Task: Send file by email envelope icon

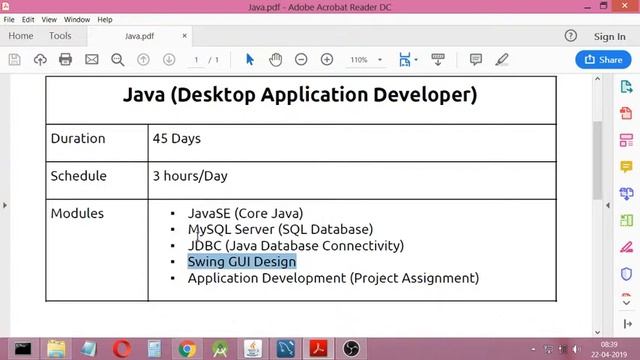Action: (x=91, y=60)
